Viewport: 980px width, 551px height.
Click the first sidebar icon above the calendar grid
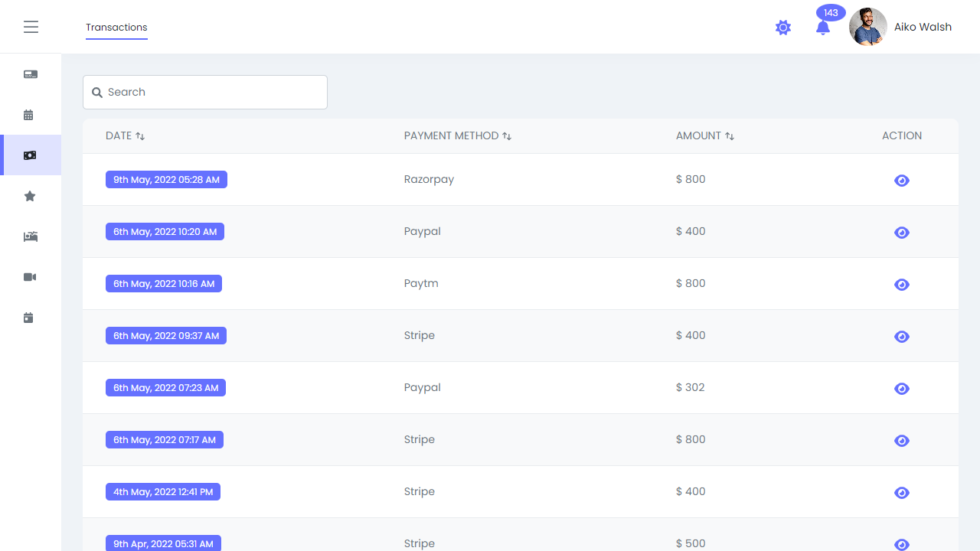coord(31,74)
